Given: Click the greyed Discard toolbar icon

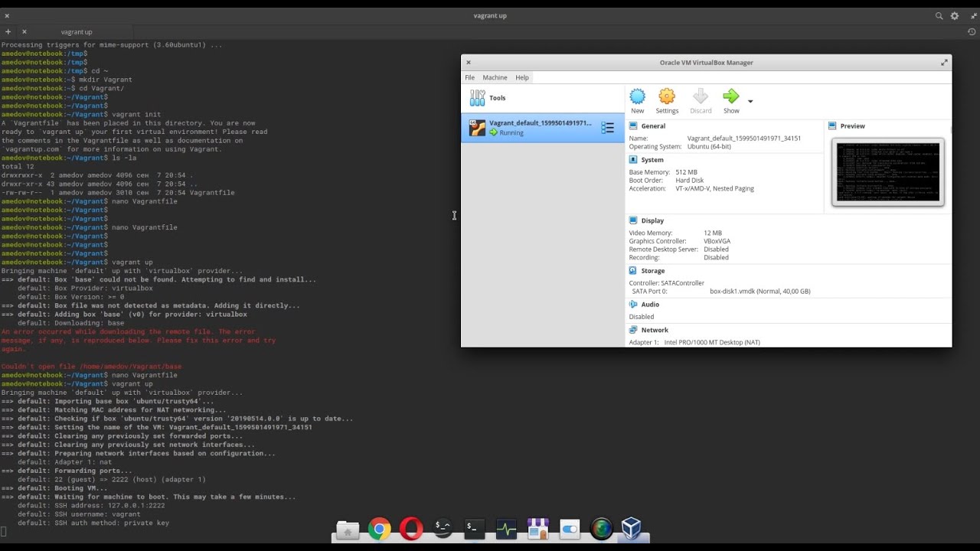Looking at the screenshot, I should tap(701, 96).
